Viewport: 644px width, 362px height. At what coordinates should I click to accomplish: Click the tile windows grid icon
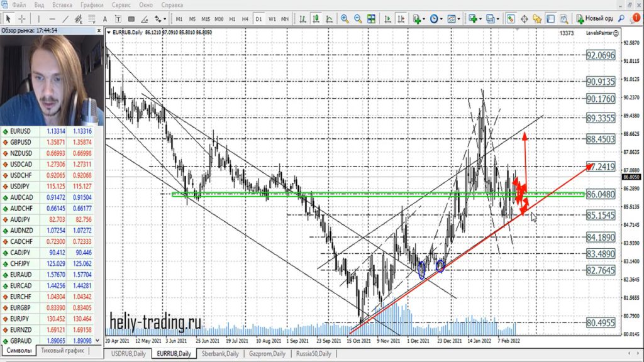370,19
